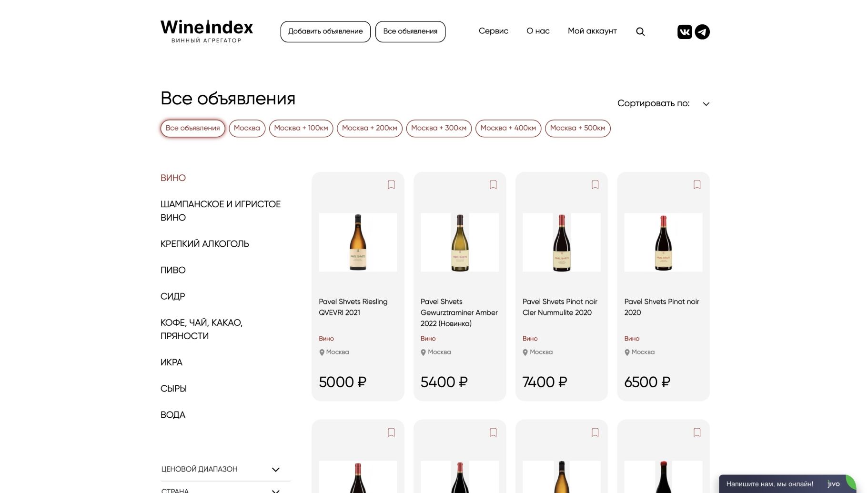
Task: Open the О нас menu item
Action: point(538,31)
